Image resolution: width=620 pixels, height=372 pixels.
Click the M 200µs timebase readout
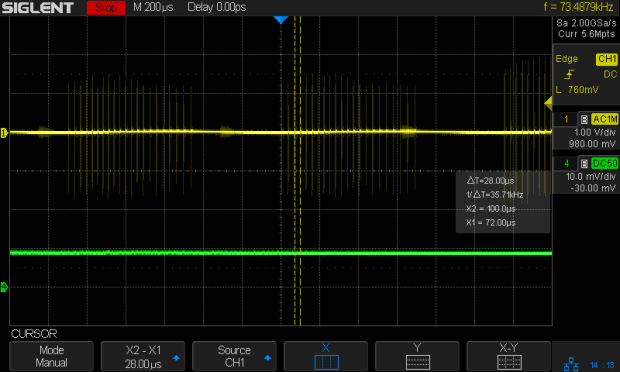tap(153, 7)
